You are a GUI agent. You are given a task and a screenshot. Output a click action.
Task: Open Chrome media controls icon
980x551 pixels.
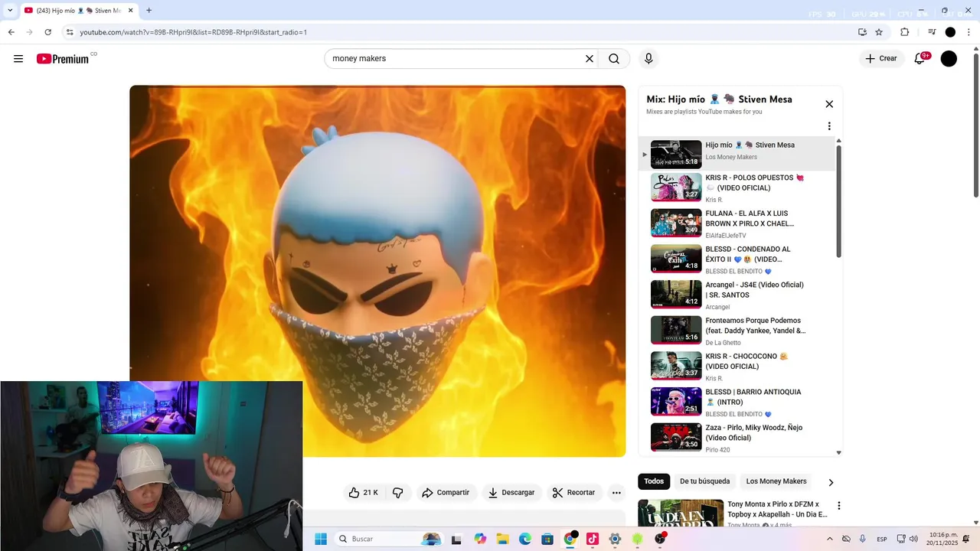[x=932, y=32]
